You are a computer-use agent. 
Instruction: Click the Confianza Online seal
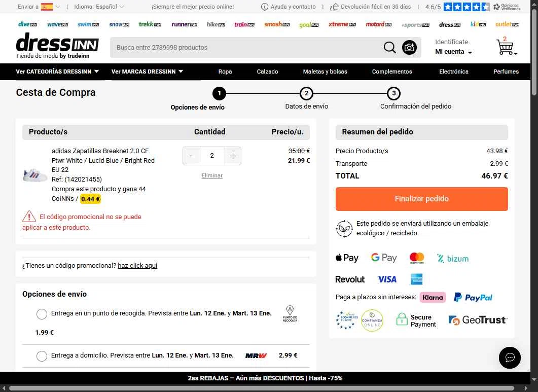tap(372, 320)
